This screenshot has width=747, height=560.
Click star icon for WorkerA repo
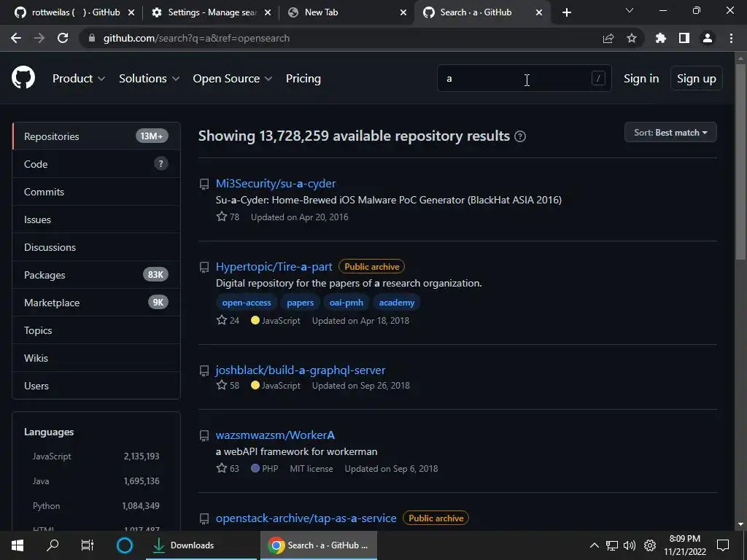[222, 468]
